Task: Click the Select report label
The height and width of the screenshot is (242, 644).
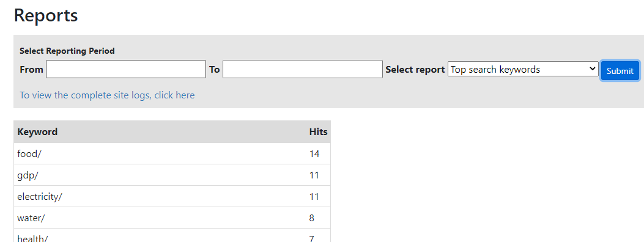Action: click(415, 70)
